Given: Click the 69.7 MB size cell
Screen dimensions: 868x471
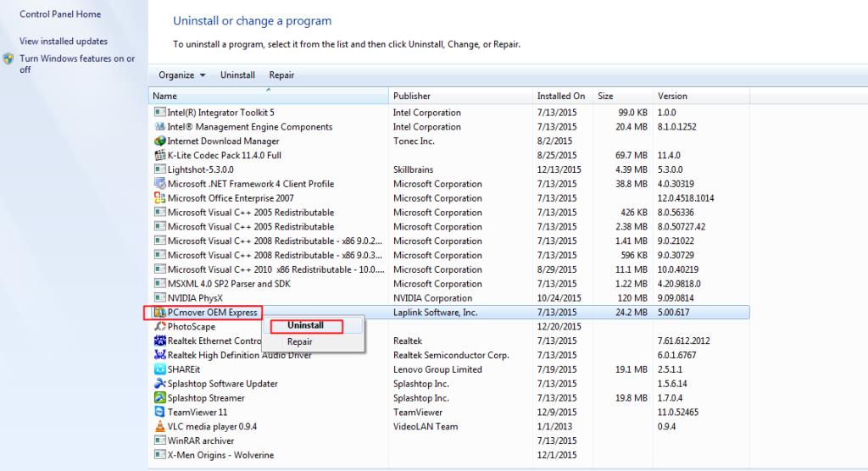Looking at the screenshot, I should point(631,156).
